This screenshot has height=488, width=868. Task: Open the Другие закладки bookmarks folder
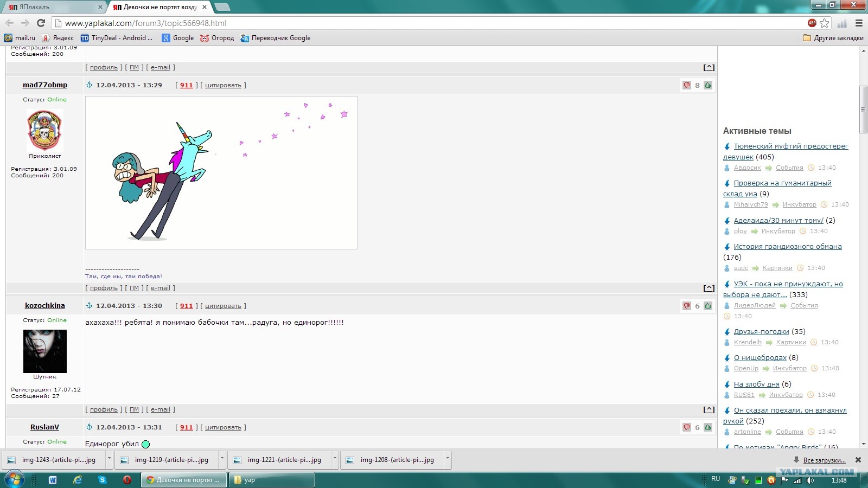point(833,38)
